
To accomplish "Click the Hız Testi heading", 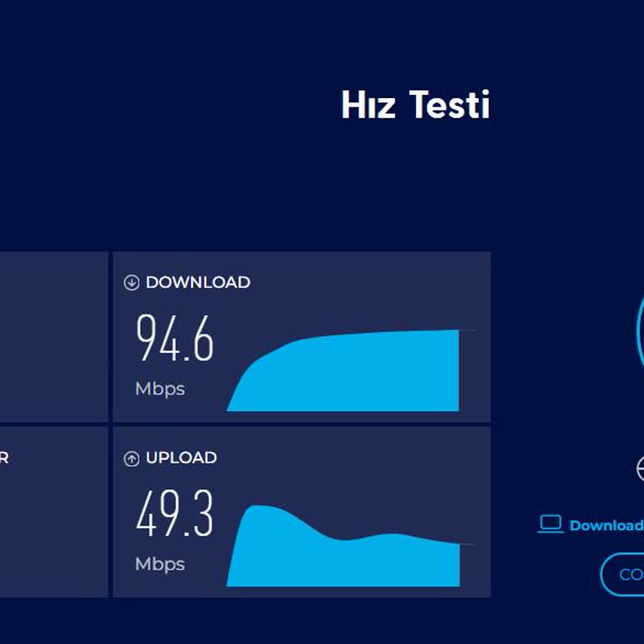I will click(x=415, y=105).
